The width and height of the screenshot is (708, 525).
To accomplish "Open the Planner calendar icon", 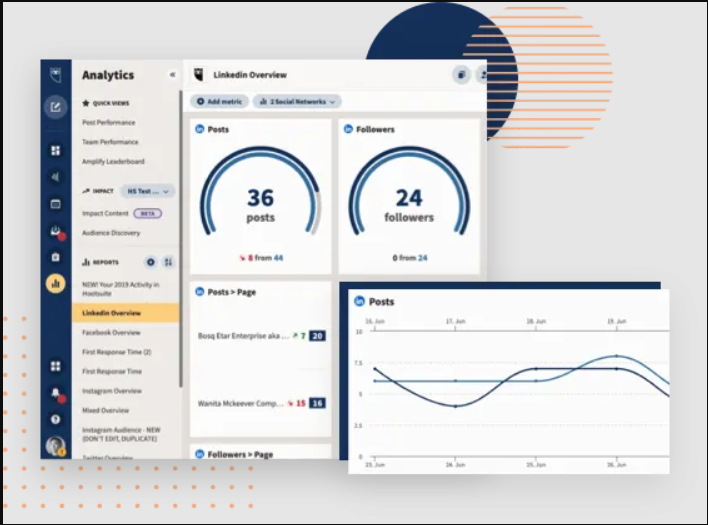I will (x=56, y=204).
